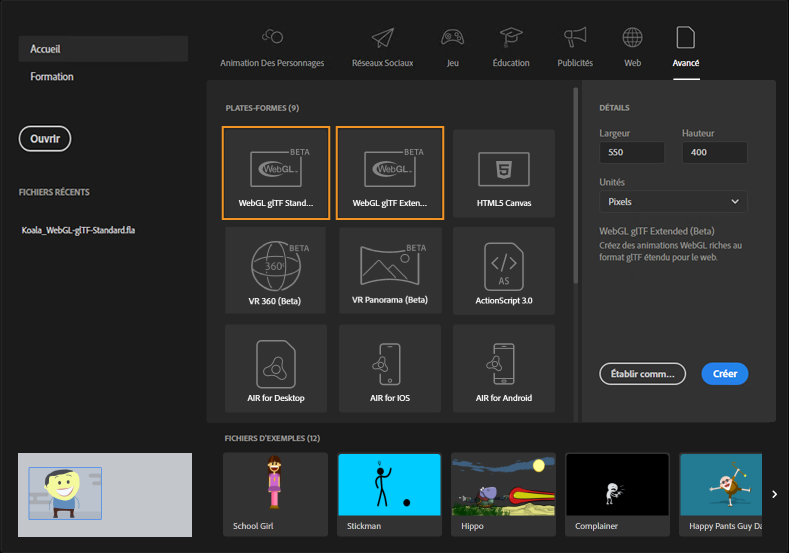Select the WebGL glTF Extended platform
Viewport: 789px width, 553px height.
[x=390, y=173]
